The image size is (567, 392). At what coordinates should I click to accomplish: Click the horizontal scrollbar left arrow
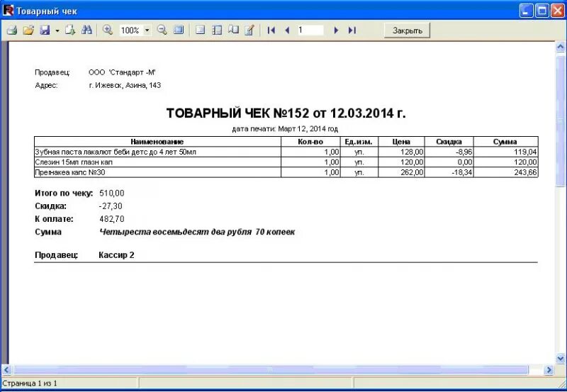pyautogui.click(x=6, y=369)
